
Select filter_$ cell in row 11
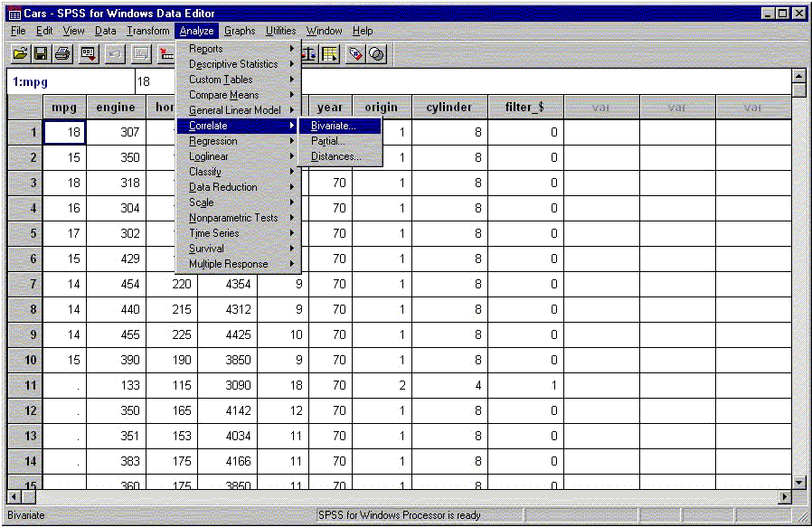[x=525, y=386]
